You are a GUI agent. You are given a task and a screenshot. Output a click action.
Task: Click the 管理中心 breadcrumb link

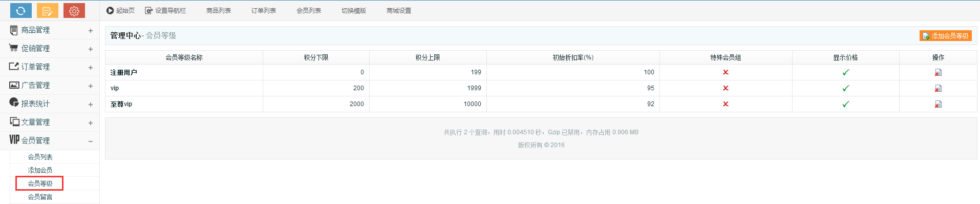(125, 35)
